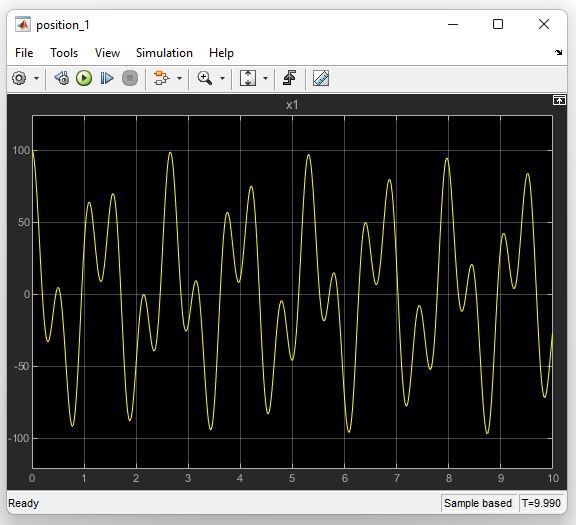Select the Zoom In magnifier tool
The width and height of the screenshot is (576, 525).
(205, 78)
